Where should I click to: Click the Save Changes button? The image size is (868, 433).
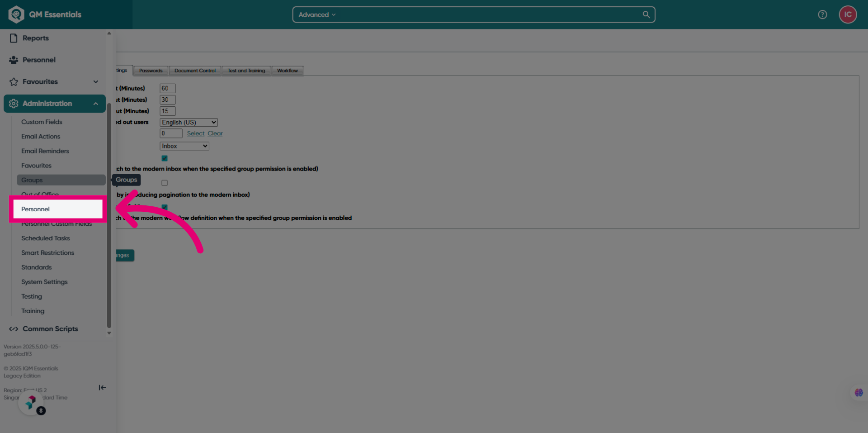click(x=125, y=255)
